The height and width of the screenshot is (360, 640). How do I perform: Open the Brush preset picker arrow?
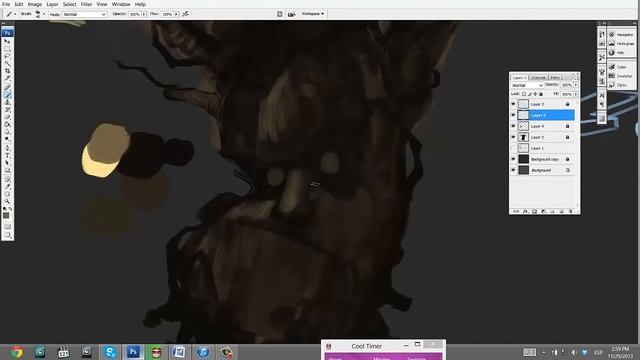coord(44,14)
